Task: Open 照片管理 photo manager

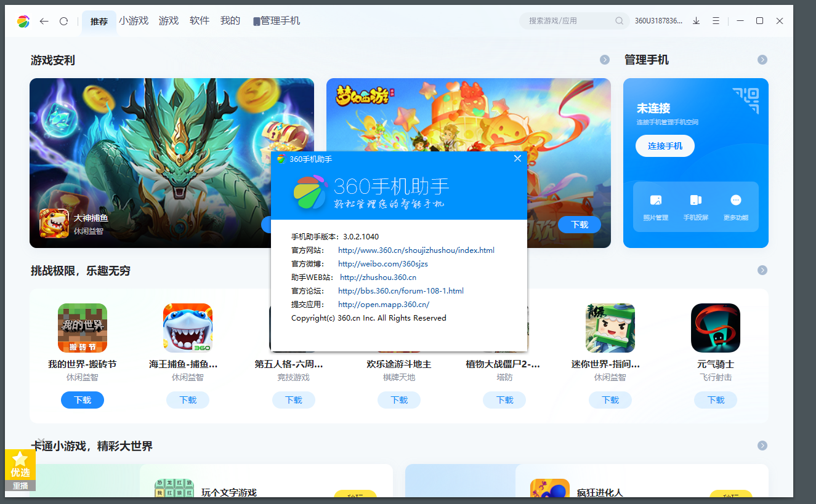Action: (x=656, y=207)
